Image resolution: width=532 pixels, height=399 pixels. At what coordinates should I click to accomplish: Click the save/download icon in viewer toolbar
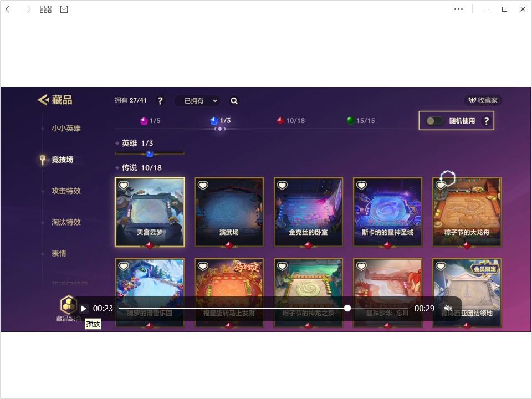click(64, 9)
